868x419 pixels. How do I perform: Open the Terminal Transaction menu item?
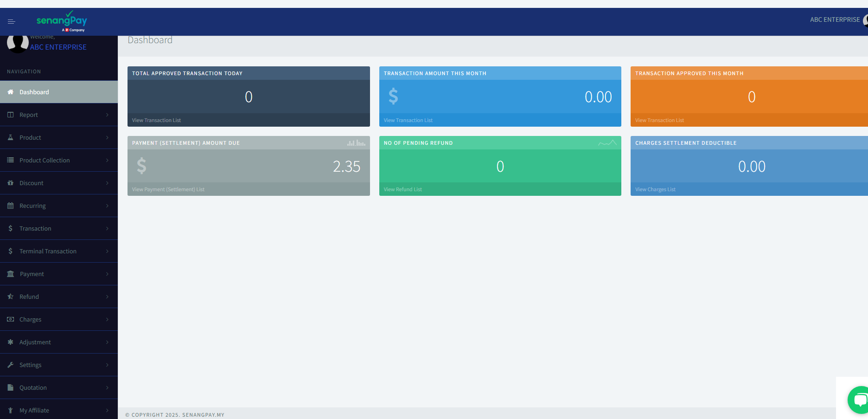[x=59, y=251]
